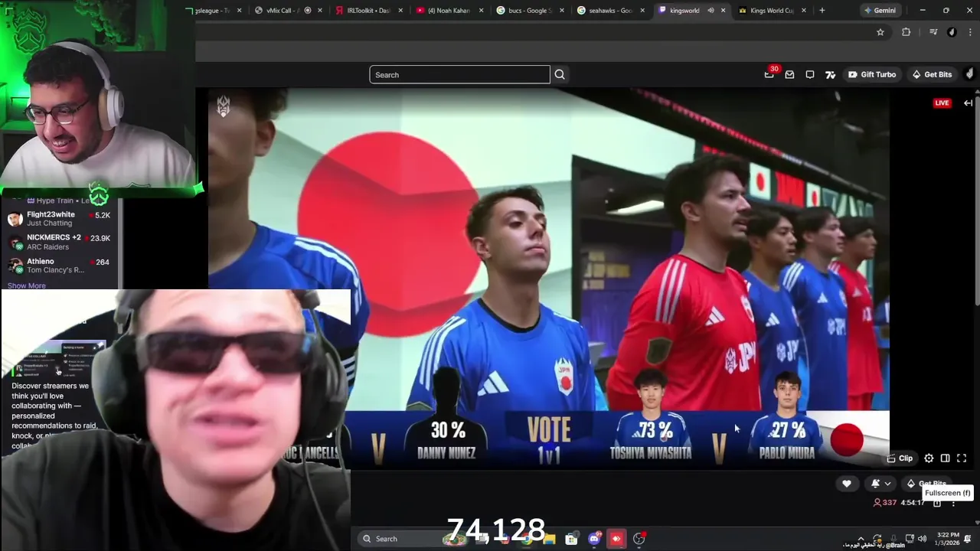Open the user avatar menu in Twitch header
Image resolution: width=980 pixels, height=551 pixels.
(969, 74)
